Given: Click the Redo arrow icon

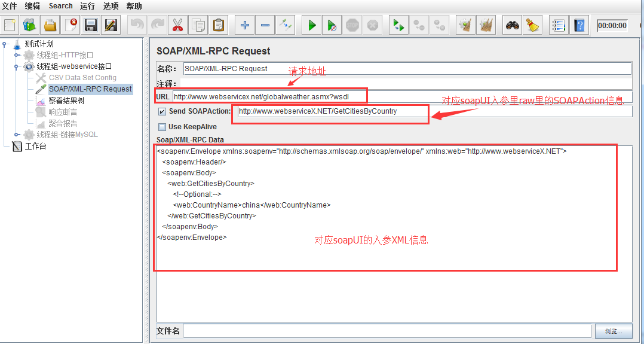Looking at the screenshot, I should coord(157,26).
